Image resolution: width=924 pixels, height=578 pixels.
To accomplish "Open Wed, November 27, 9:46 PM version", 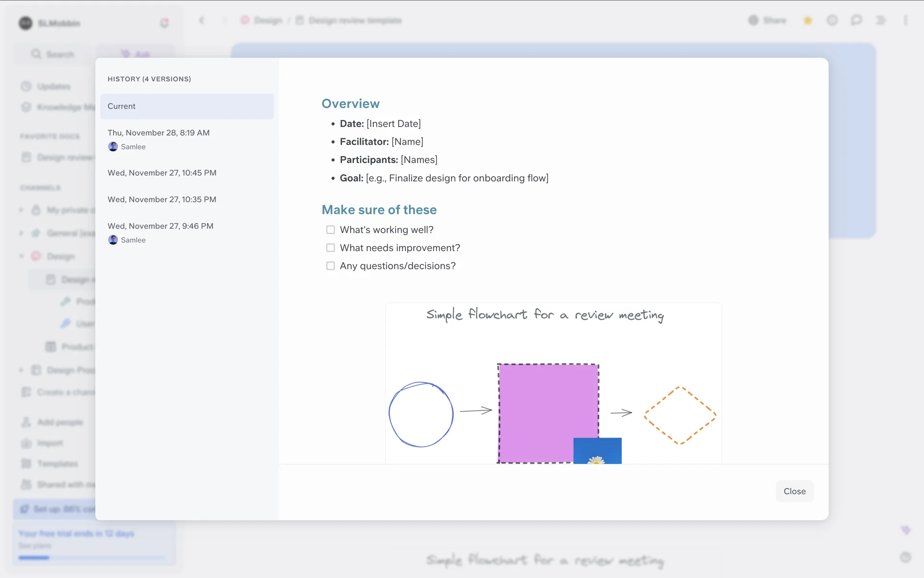I will (x=160, y=226).
